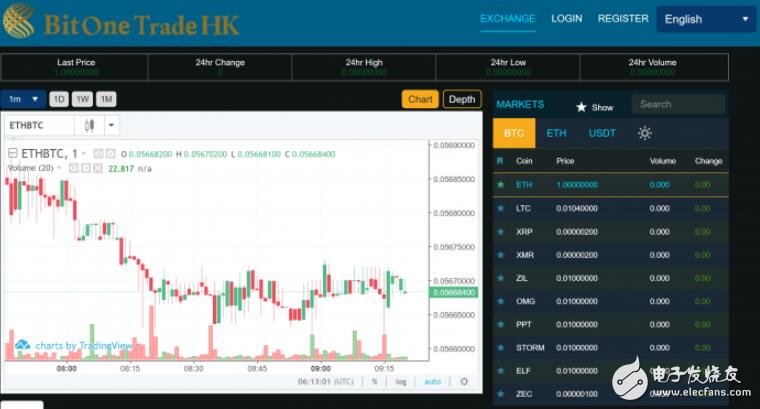
Task: Toggle ETHBTC series visibility icon
Action: click(98, 154)
